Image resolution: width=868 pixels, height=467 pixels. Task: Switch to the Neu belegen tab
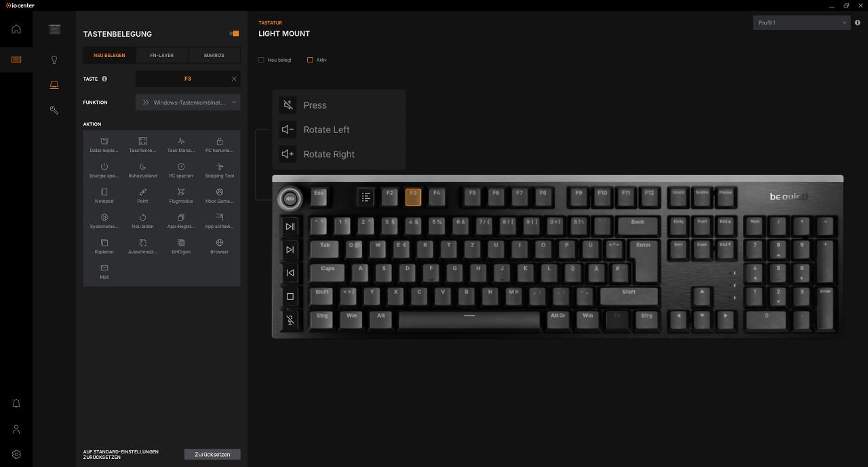[x=109, y=55]
